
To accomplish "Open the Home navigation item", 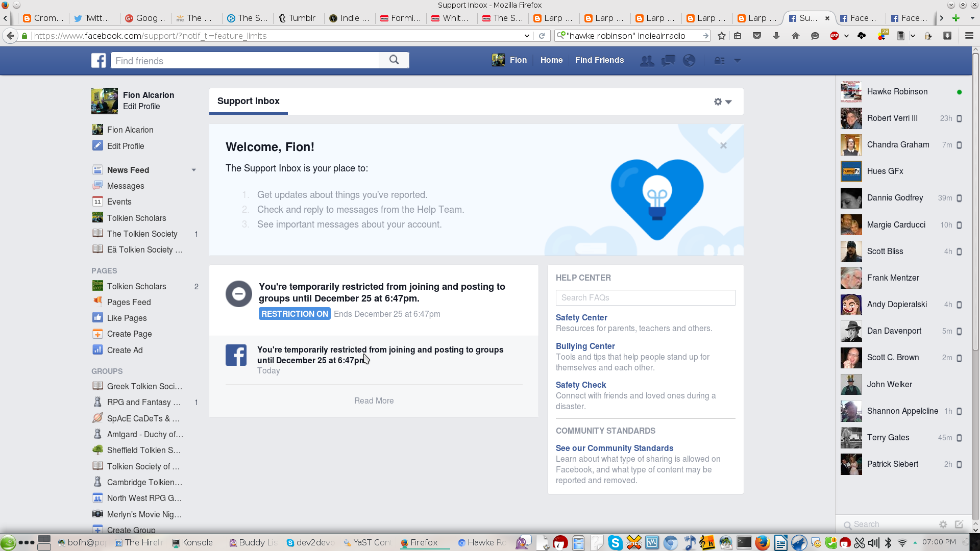I will 551,60.
